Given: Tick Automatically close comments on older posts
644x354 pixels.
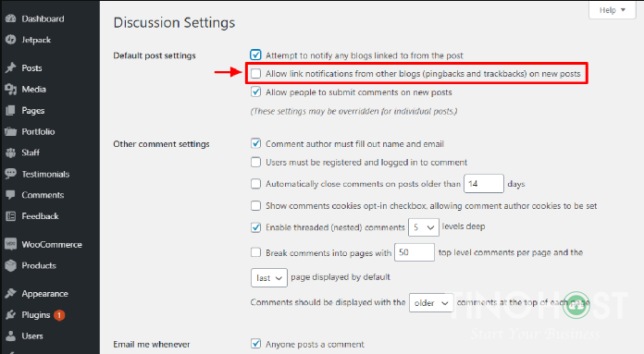Looking at the screenshot, I should pos(256,183).
